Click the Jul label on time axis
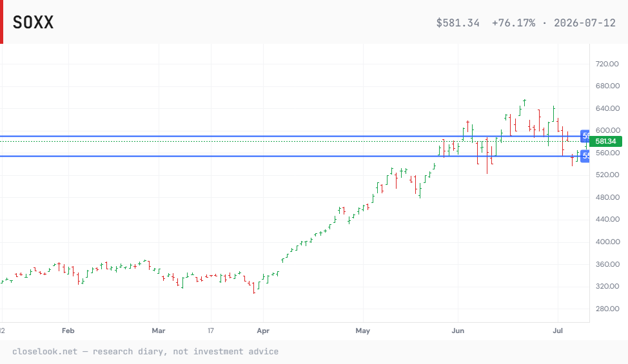 pyautogui.click(x=558, y=330)
